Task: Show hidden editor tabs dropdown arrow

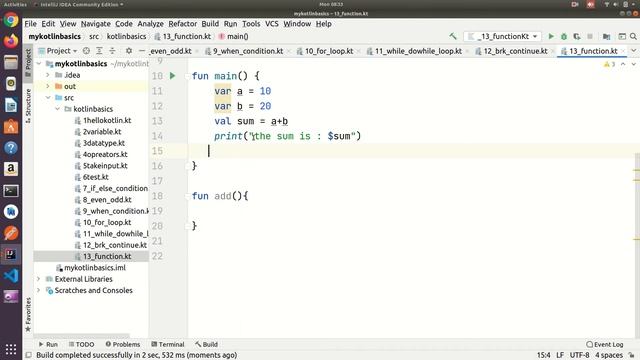Action: [x=633, y=51]
